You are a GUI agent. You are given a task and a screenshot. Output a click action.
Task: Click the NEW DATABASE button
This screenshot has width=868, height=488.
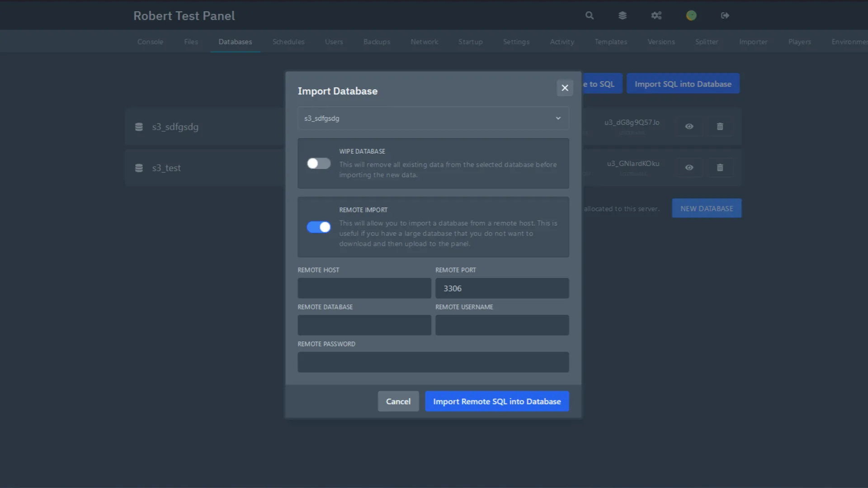[706, 208]
